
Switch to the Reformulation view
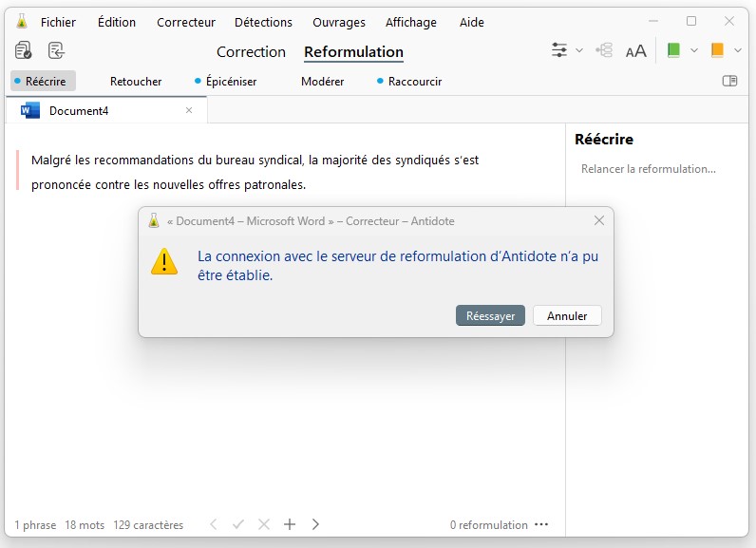pyautogui.click(x=354, y=51)
